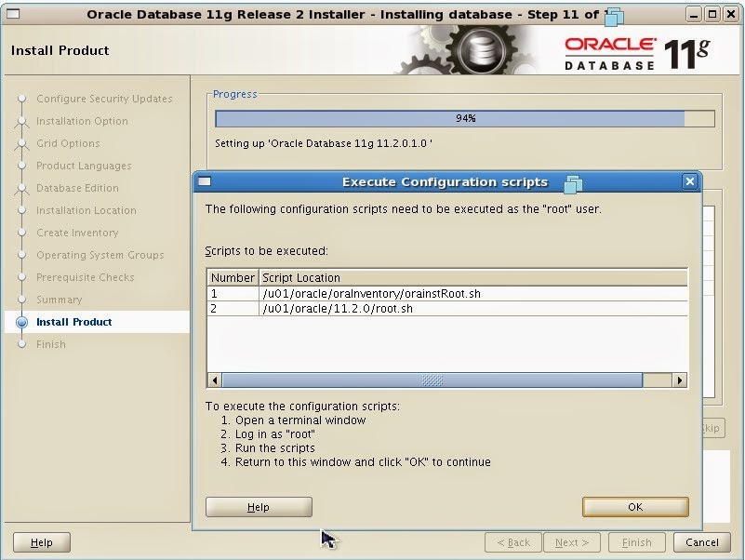Select script row /u01/oracle/11.2.0/root.sh
The image size is (745, 560).
[x=447, y=309]
